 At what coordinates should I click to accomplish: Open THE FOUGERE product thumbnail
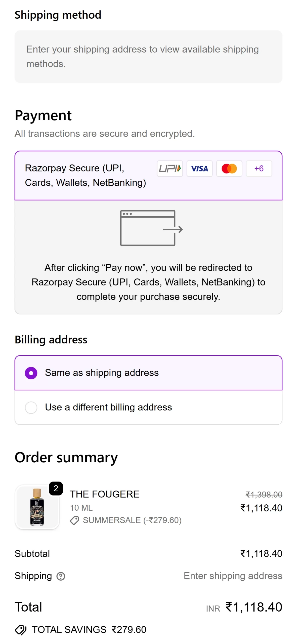[x=37, y=507]
